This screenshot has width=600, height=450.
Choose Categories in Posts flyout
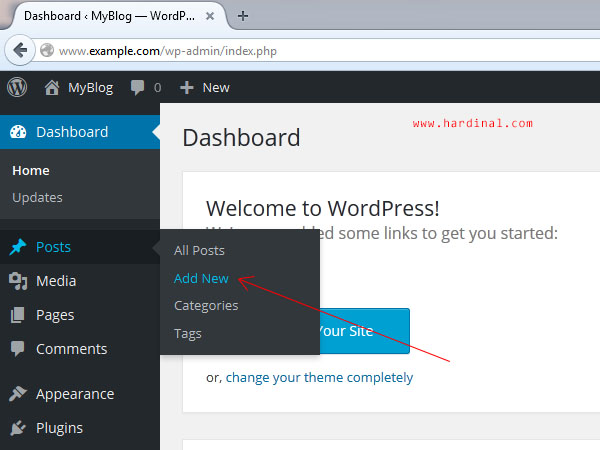click(206, 306)
